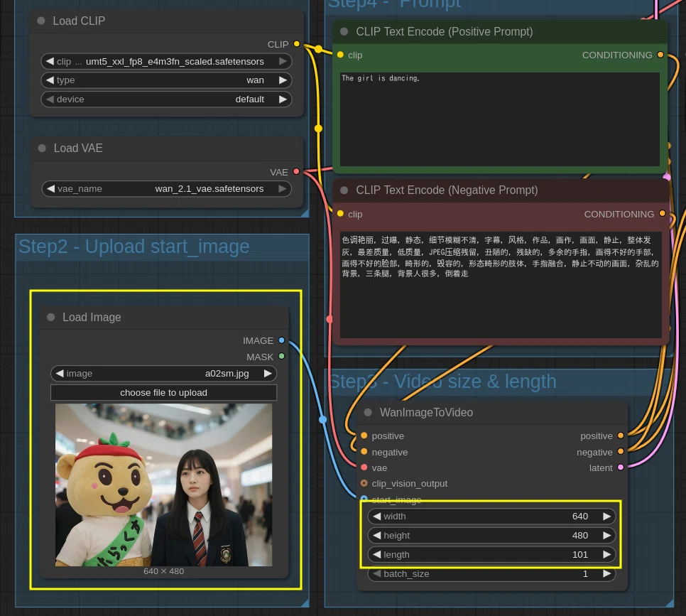686x616 pixels.
Task: Click the Load Image node title
Action: pyautogui.click(x=92, y=317)
